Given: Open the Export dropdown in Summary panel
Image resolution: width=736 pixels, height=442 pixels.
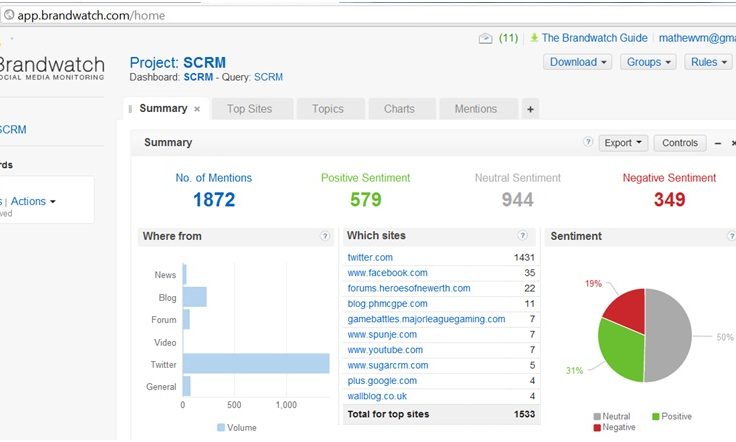Looking at the screenshot, I should click(623, 143).
